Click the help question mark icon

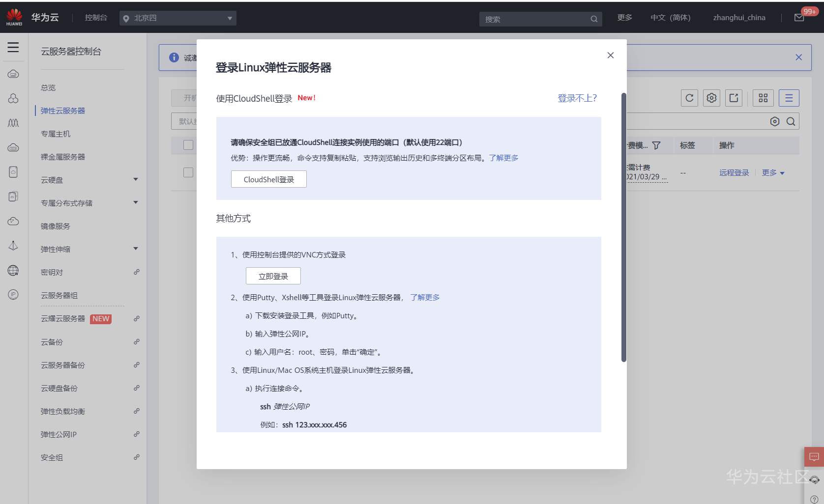point(815,499)
